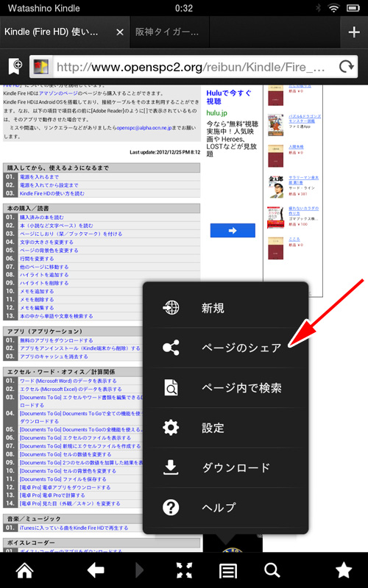Image resolution: width=368 pixels, height=588 pixels.
Task: Open the openspc@alpha.ocn.ne.jp email link
Action: coord(144,128)
